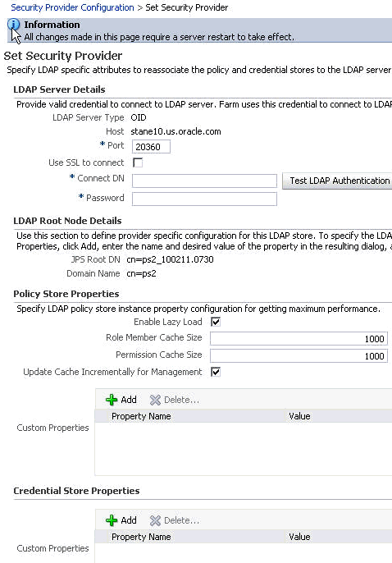Viewport: 392px width, 563px height.
Task: Click green plus Add icon in Credential Store
Action: [x=112, y=520]
